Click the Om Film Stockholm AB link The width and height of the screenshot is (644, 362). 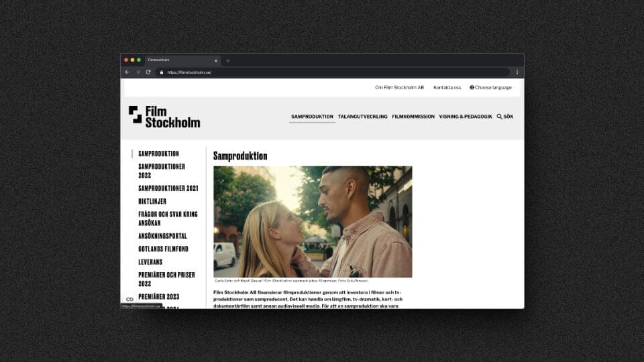(399, 87)
